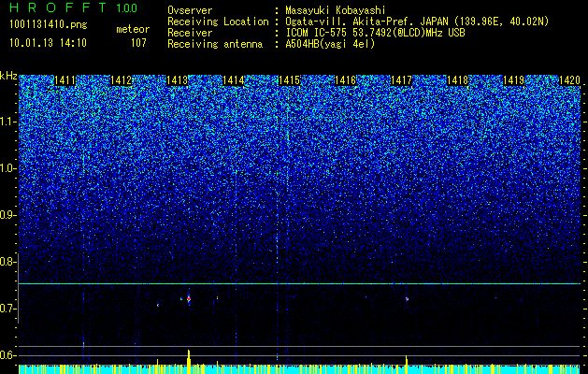The image size is (588, 374).
Task: Click the Receiving Location label
Action: 218,22
